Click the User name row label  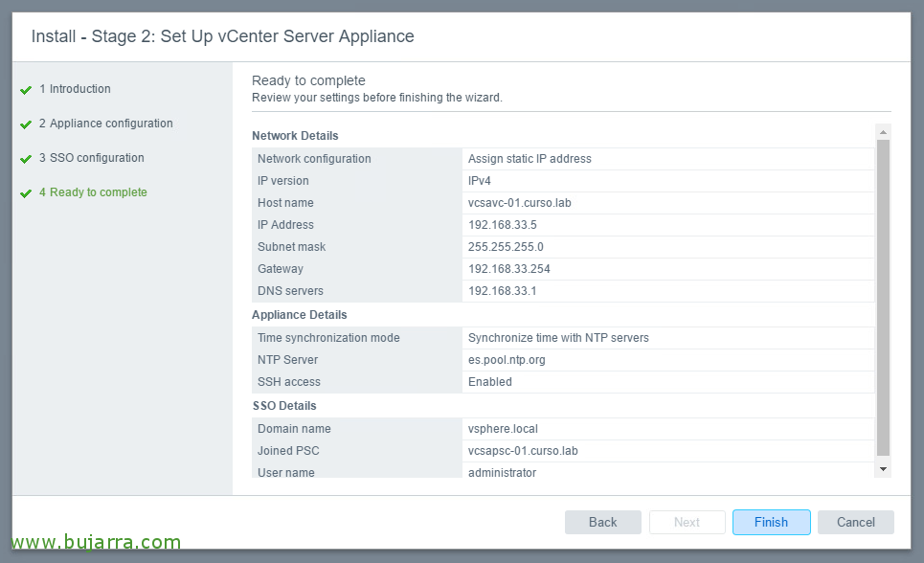285,473
